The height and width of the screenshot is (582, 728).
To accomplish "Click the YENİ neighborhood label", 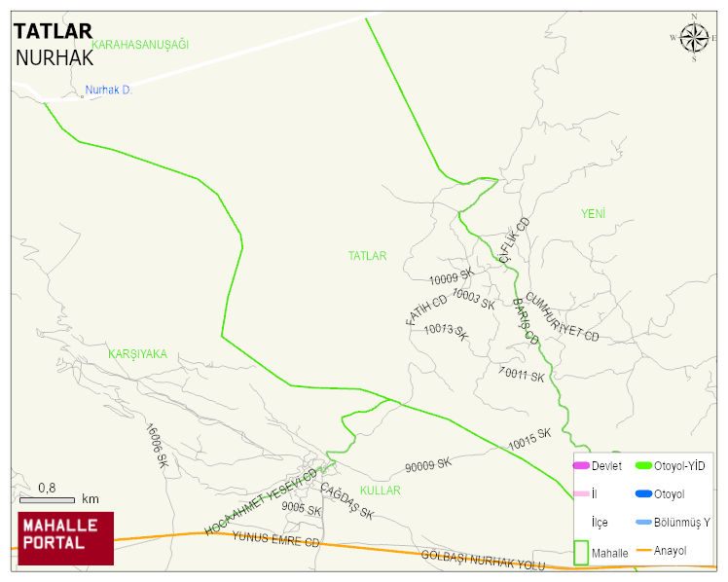I will pyautogui.click(x=594, y=213).
